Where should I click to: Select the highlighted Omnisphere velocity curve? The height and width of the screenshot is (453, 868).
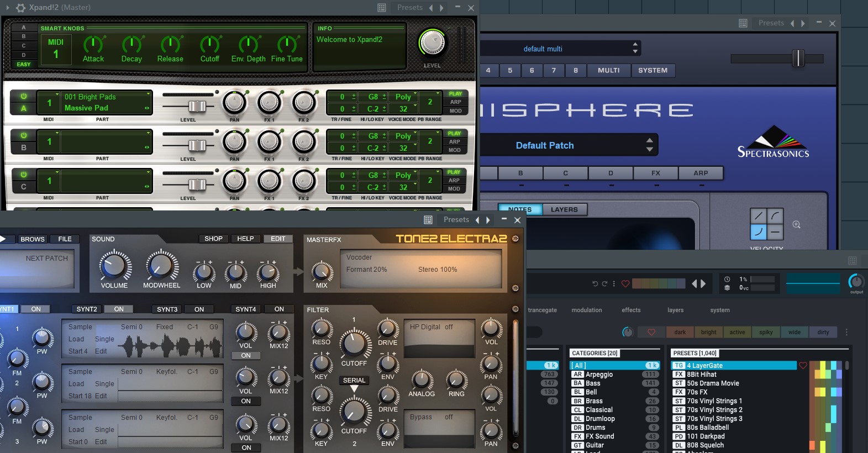click(759, 231)
